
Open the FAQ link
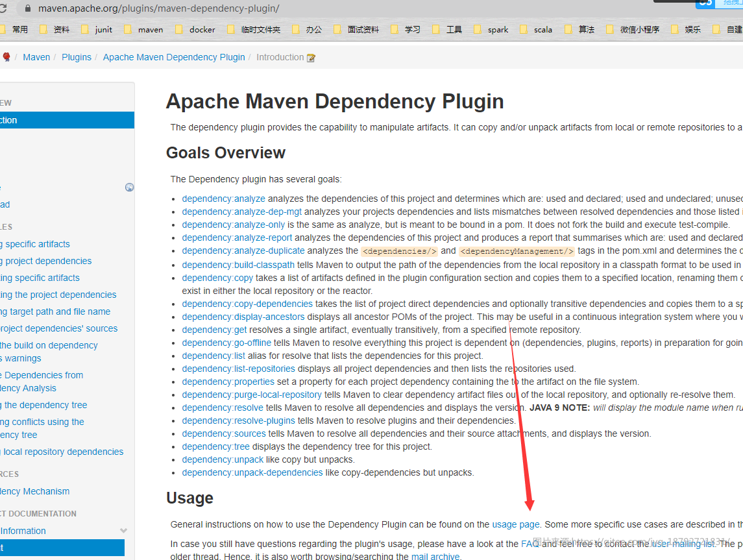(x=530, y=544)
